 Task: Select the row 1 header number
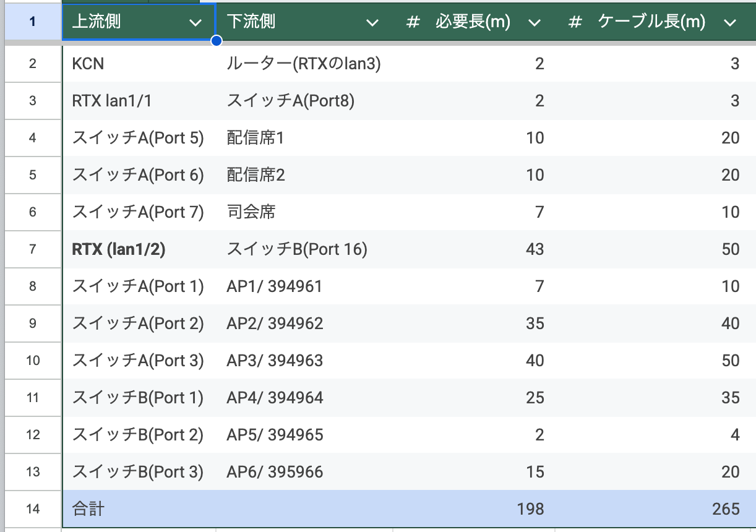tap(32, 23)
